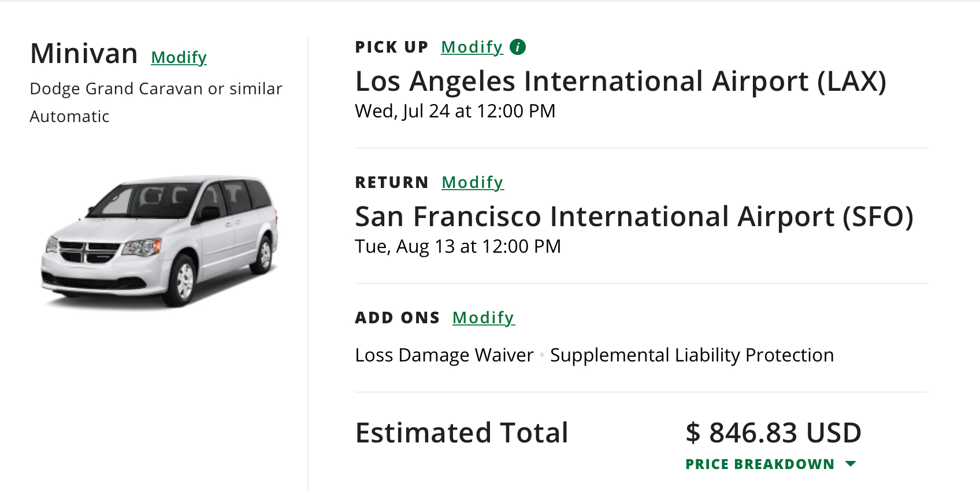
Task: Modify the Add Ons selection
Action: (483, 318)
